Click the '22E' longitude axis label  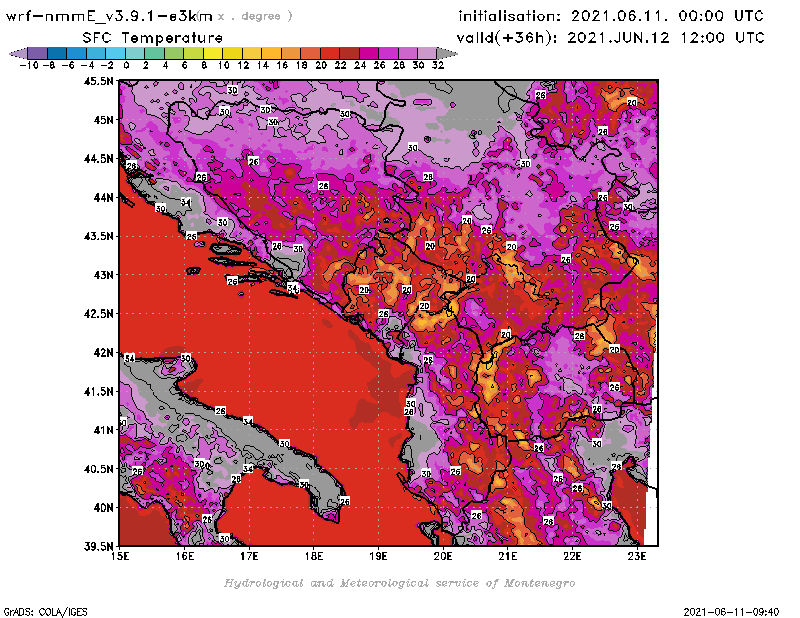[x=572, y=556]
